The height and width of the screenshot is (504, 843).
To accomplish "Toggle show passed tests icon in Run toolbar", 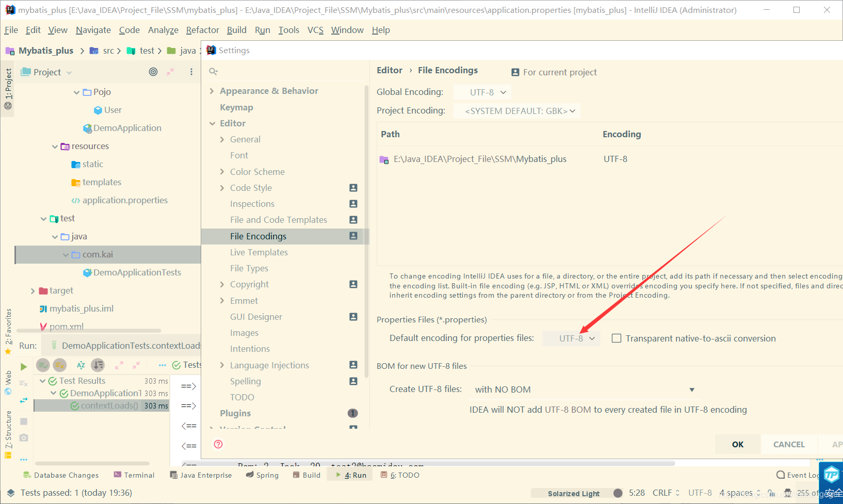I will point(43,365).
